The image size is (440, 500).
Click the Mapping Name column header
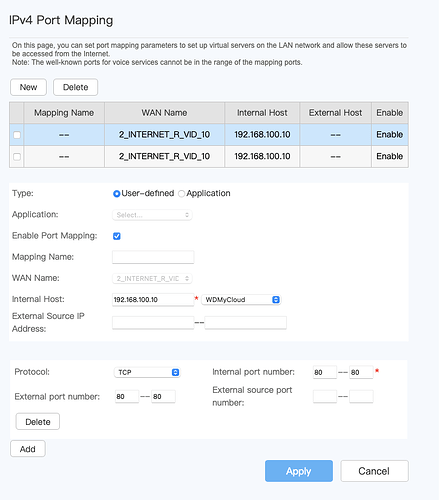coord(64,113)
